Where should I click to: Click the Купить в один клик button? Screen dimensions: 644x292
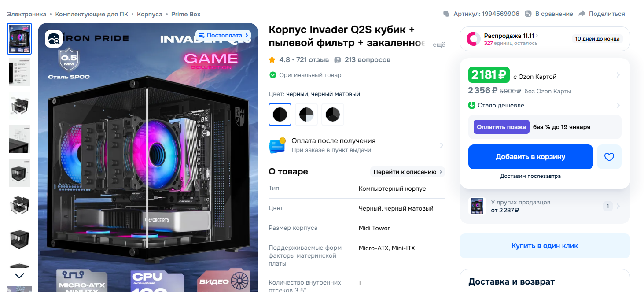point(545,246)
